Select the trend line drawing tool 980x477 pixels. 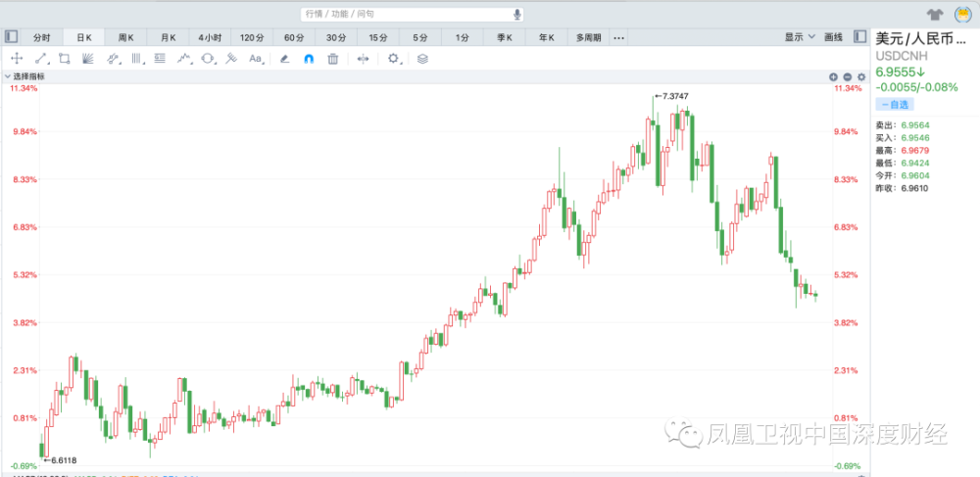pos(40,59)
